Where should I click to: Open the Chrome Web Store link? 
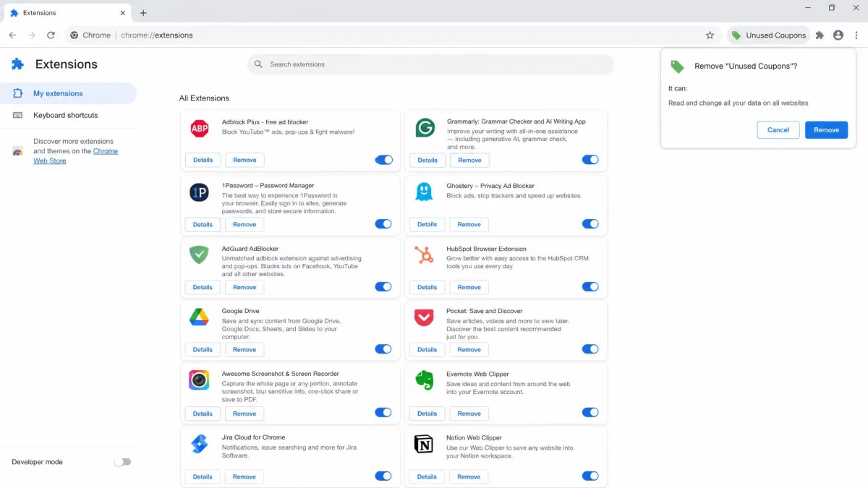point(75,156)
